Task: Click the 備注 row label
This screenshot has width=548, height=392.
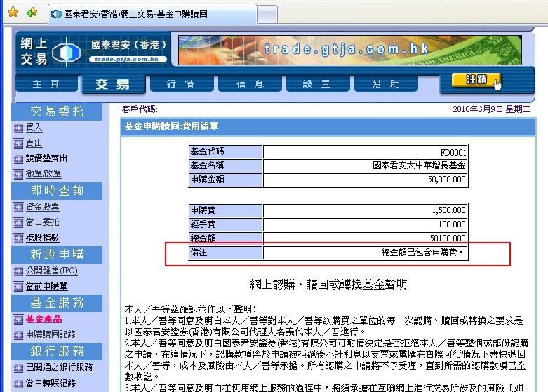Action: 199,252
